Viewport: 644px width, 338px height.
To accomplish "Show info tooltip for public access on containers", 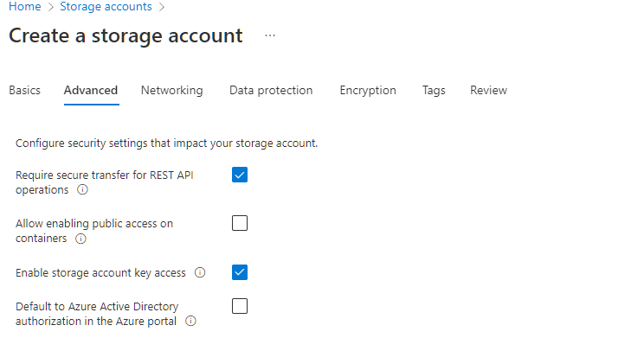I will pyautogui.click(x=80, y=239).
